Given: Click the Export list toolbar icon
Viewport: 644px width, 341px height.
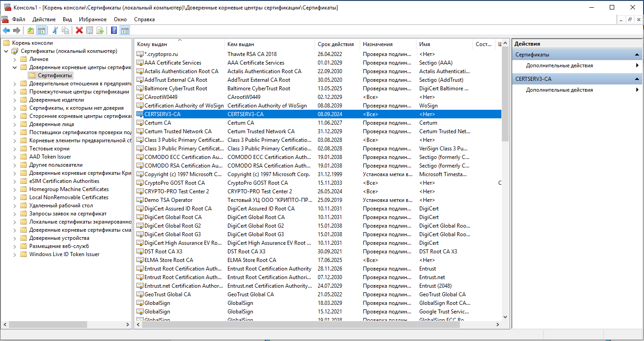Looking at the screenshot, I should (100, 30).
